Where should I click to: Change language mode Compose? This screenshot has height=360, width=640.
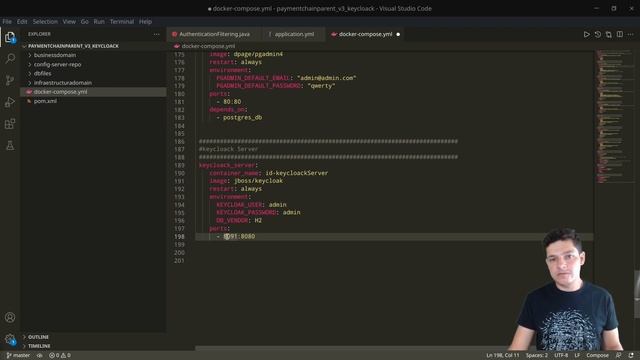(598, 356)
